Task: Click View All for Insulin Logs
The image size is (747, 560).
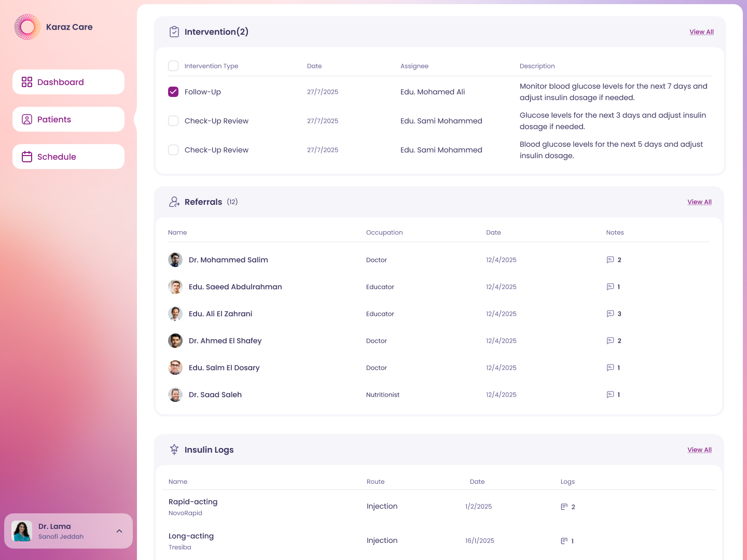Action: [699, 450]
